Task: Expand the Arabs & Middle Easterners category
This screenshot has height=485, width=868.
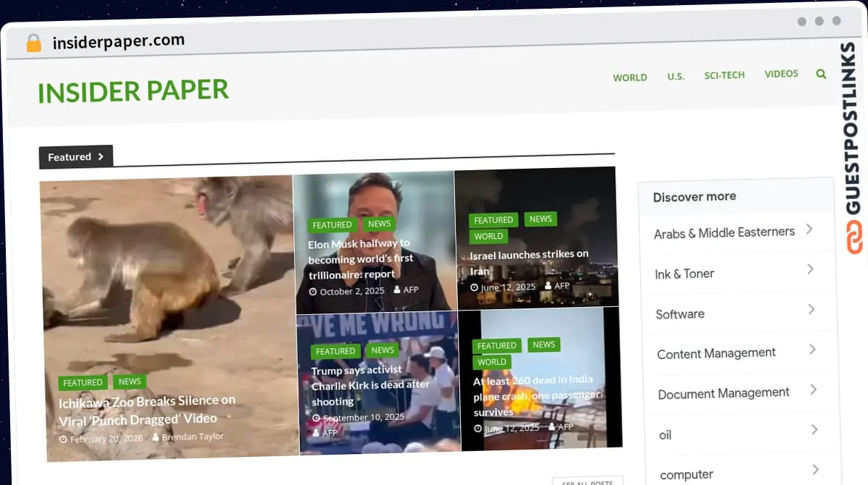Action: click(x=811, y=229)
